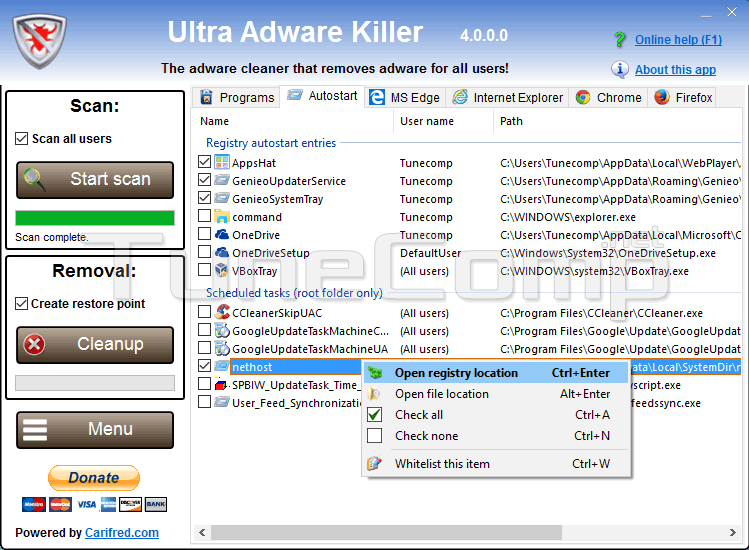Image resolution: width=749 pixels, height=550 pixels.
Task: Check the command entry checkbox
Action: click(204, 216)
